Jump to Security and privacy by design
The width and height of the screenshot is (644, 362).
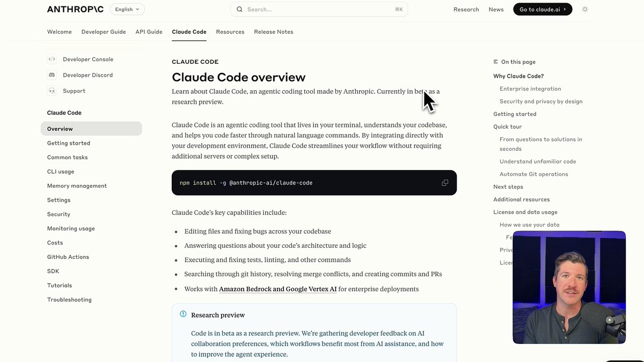[x=541, y=101]
